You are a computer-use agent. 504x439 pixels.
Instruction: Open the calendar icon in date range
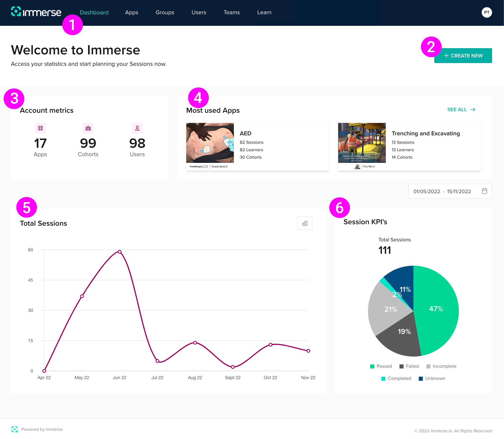click(x=484, y=191)
